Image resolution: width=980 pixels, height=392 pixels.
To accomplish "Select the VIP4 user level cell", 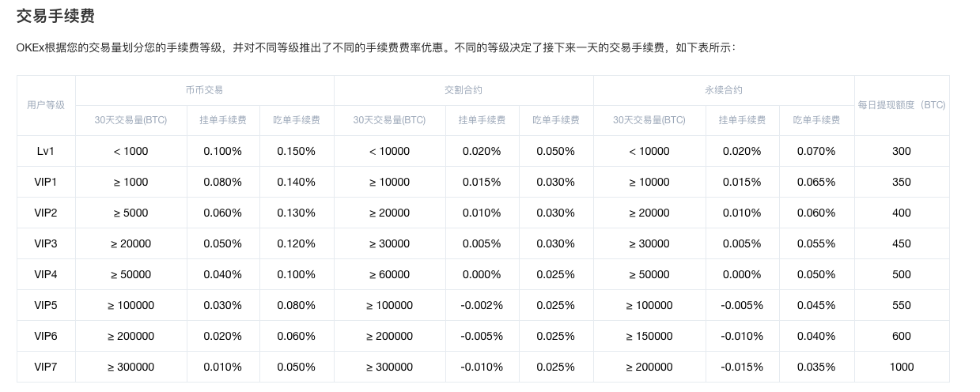I will (46, 274).
